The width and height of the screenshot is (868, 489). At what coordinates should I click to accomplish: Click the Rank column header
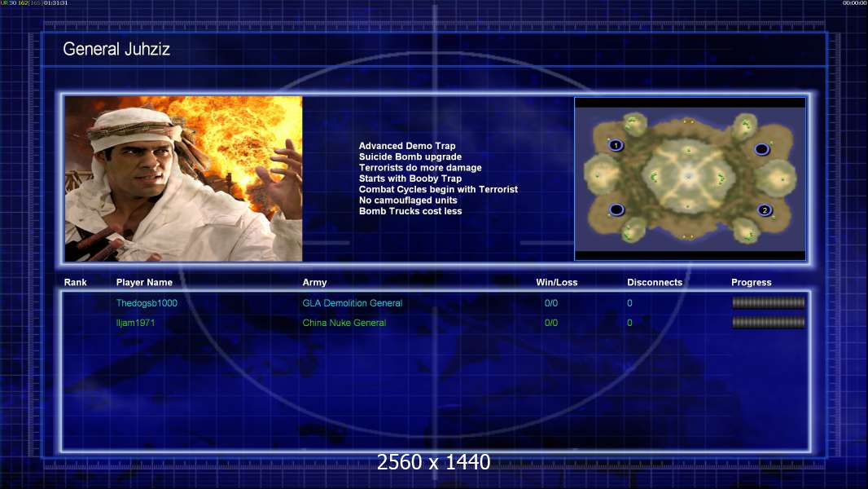coord(75,283)
